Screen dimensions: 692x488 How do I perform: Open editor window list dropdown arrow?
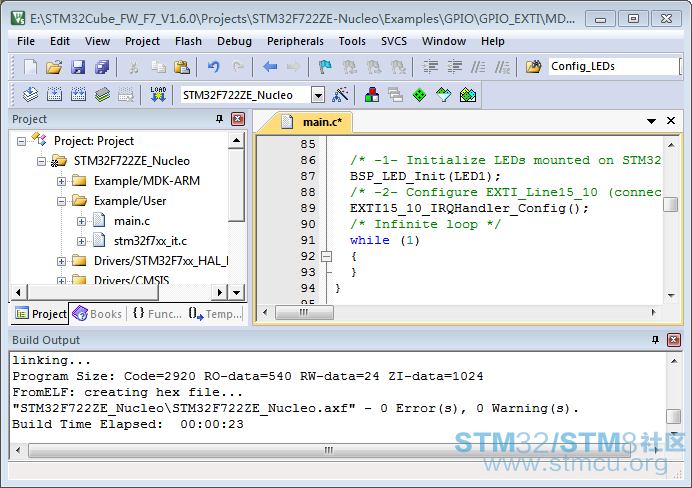651,121
